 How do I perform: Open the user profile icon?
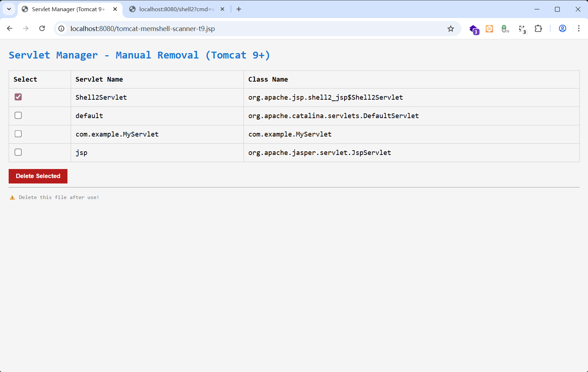(562, 29)
